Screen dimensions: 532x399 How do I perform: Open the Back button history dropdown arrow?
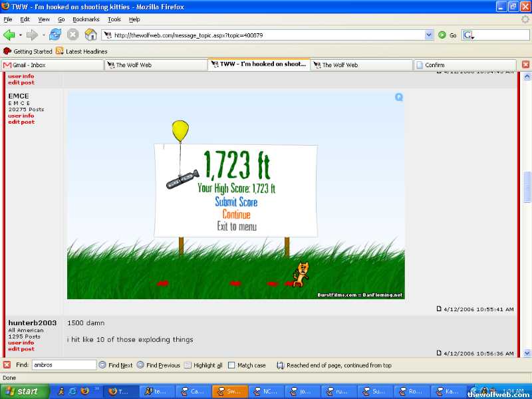[x=21, y=35]
